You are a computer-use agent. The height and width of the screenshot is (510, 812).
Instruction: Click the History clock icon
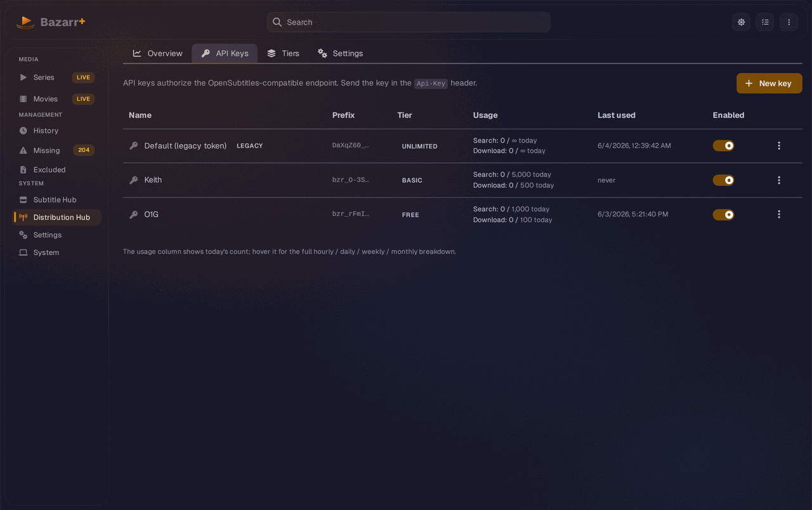[23, 131]
